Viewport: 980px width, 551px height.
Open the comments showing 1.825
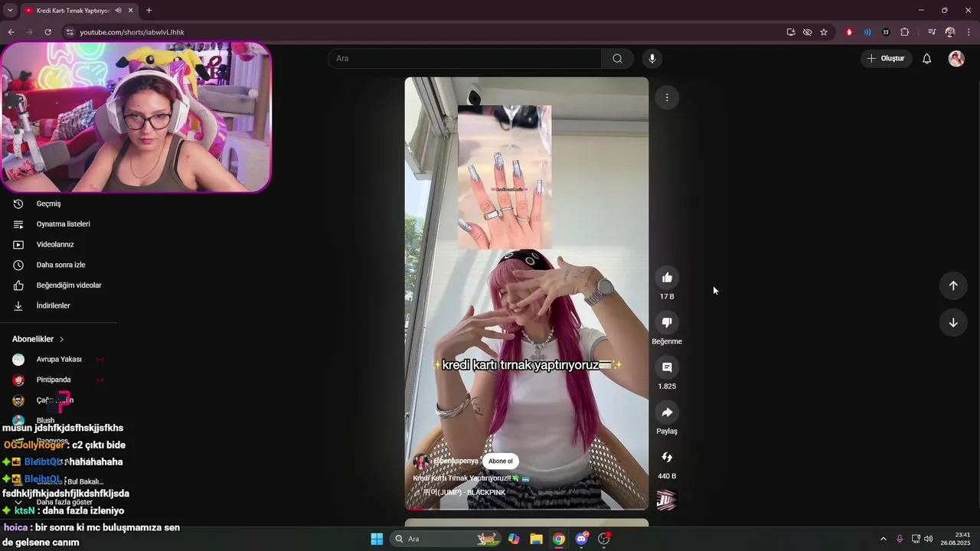coord(667,367)
